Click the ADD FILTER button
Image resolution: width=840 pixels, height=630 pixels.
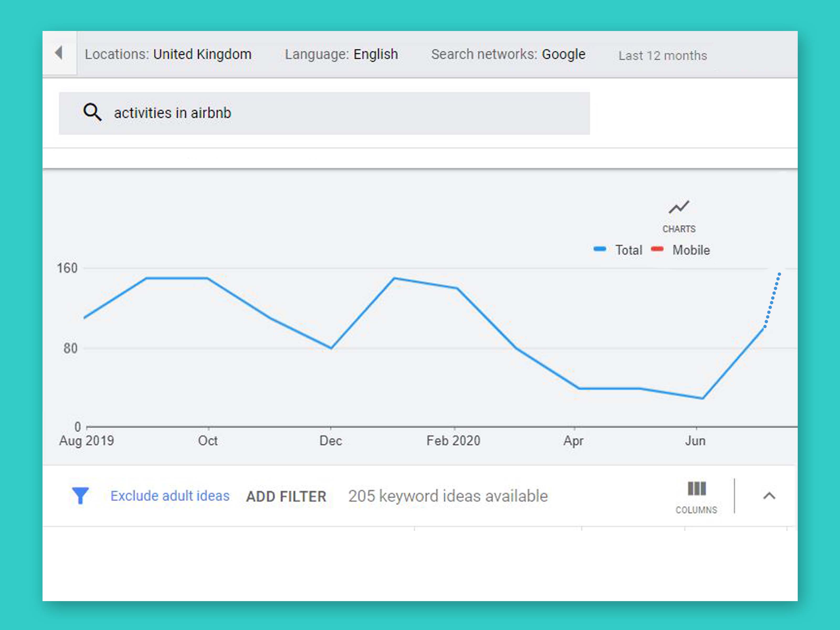tap(286, 496)
